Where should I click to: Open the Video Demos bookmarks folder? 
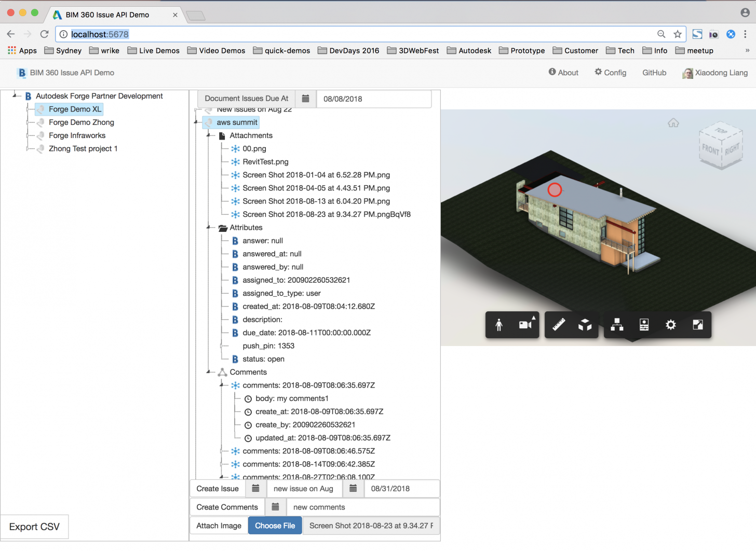click(x=216, y=50)
